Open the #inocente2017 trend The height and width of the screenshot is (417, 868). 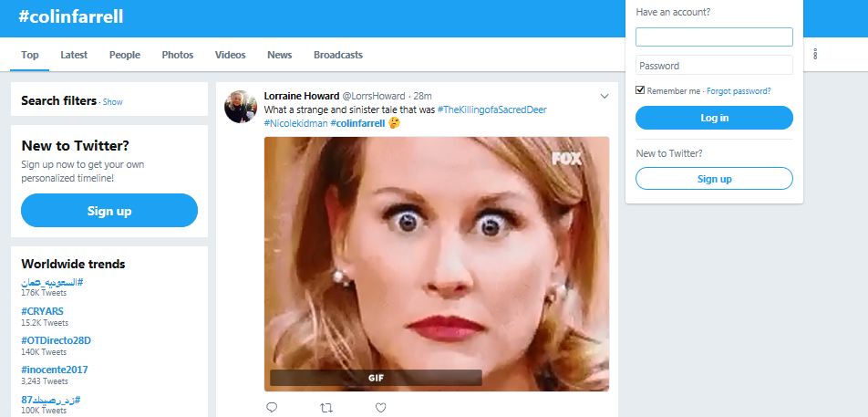[x=55, y=370]
